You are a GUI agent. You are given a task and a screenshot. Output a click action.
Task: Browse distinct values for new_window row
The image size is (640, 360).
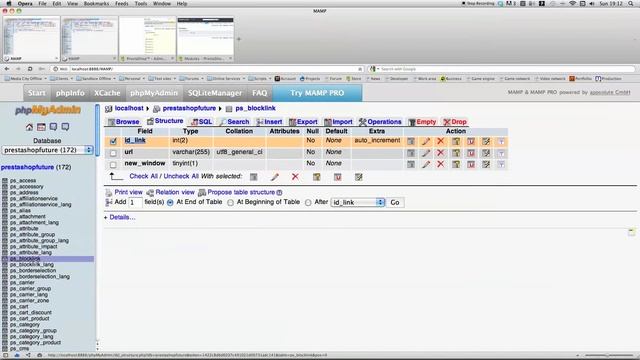click(x=411, y=164)
